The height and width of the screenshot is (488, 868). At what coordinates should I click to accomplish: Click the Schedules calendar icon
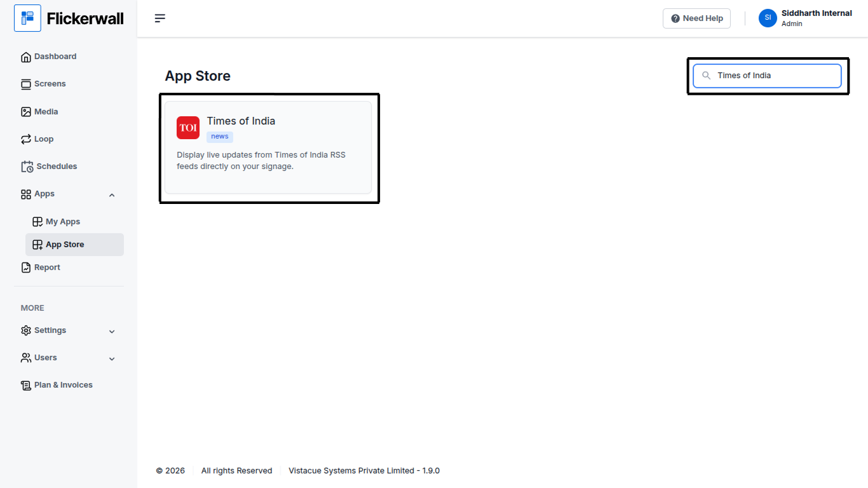(x=27, y=166)
